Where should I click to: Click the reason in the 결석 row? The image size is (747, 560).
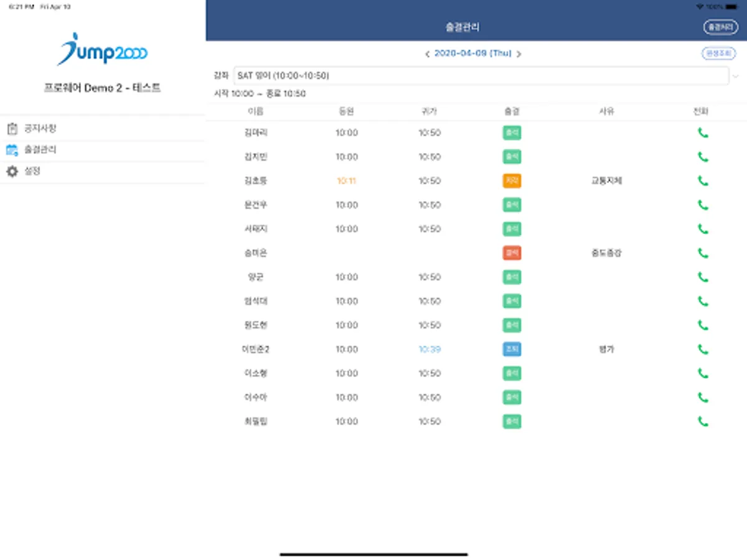(x=607, y=253)
